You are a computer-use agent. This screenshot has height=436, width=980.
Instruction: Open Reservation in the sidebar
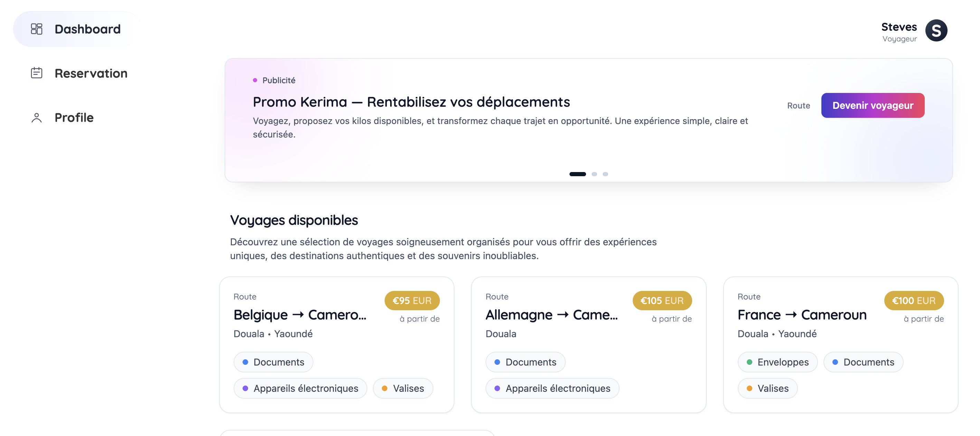click(x=91, y=73)
